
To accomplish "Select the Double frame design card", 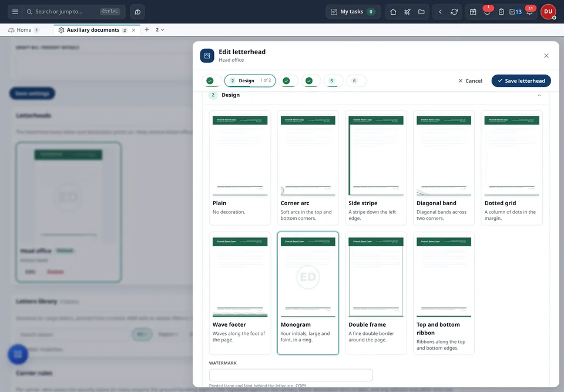I will coord(376,293).
